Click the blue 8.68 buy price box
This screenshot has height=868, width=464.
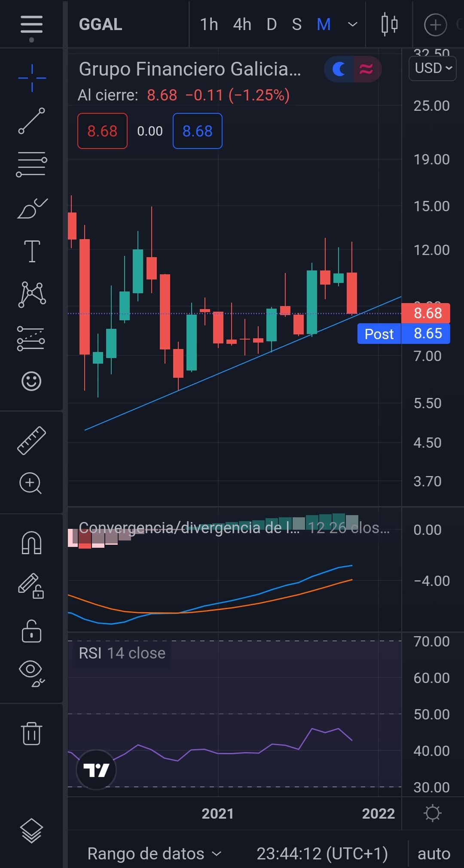(197, 131)
